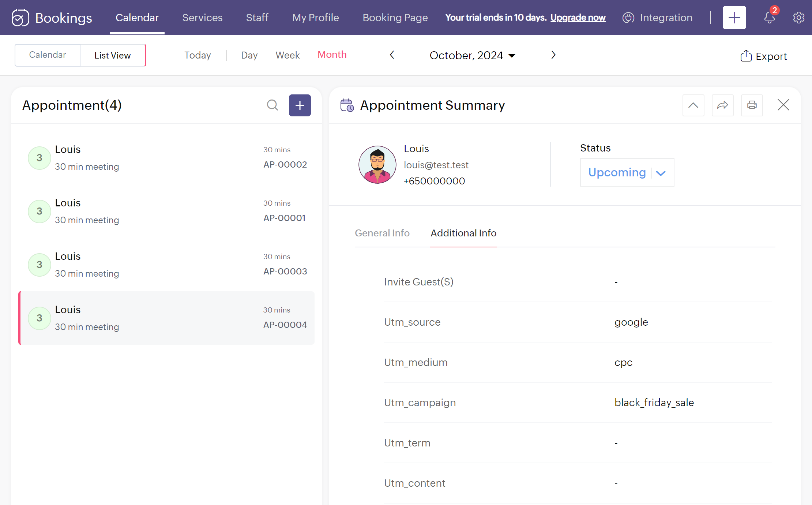This screenshot has height=505, width=812.
Task: Go to previous month arrow
Action: (x=392, y=55)
